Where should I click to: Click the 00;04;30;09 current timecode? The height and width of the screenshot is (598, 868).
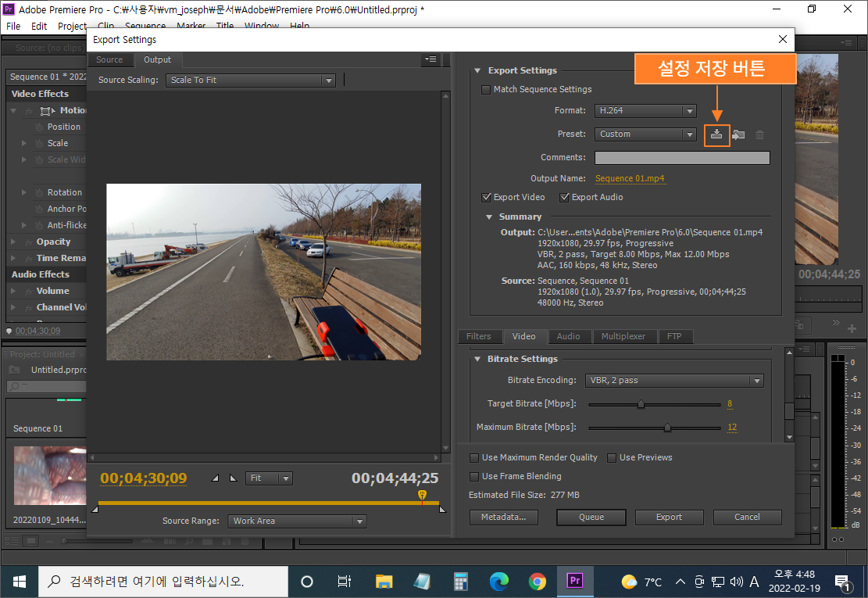(x=144, y=478)
